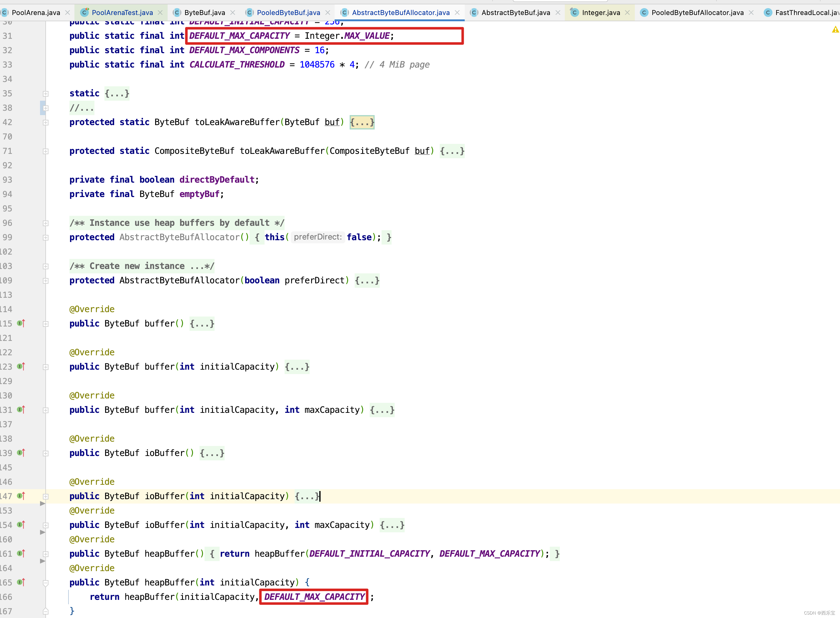This screenshot has height=618, width=840.
Task: Click implements gutter icon at line 165
Action: (21, 582)
